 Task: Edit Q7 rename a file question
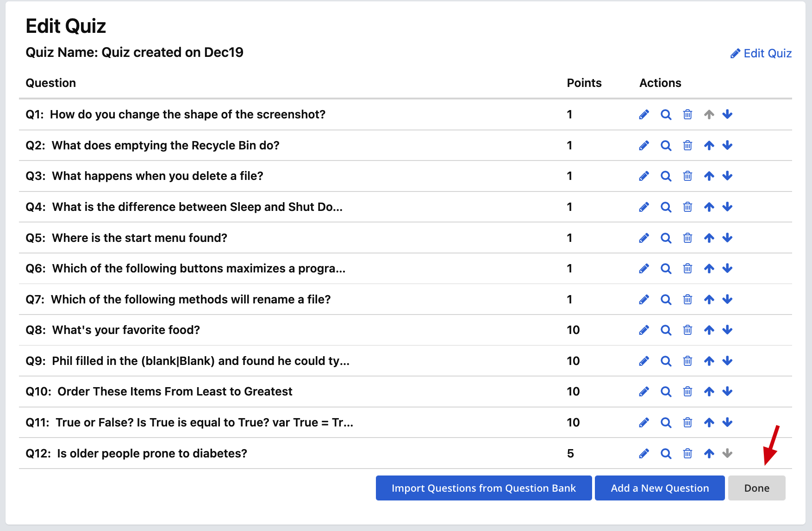644,299
